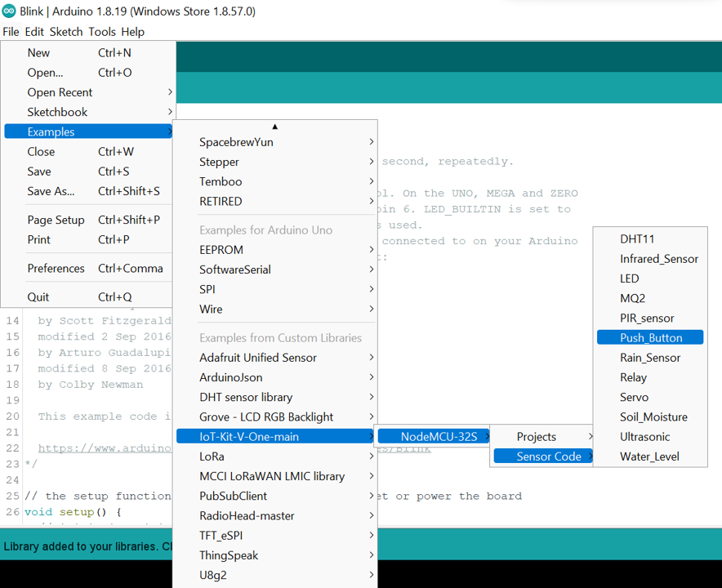This screenshot has height=588, width=722.
Task: Select the NodeMCU-32S submenu entry
Action: point(434,437)
